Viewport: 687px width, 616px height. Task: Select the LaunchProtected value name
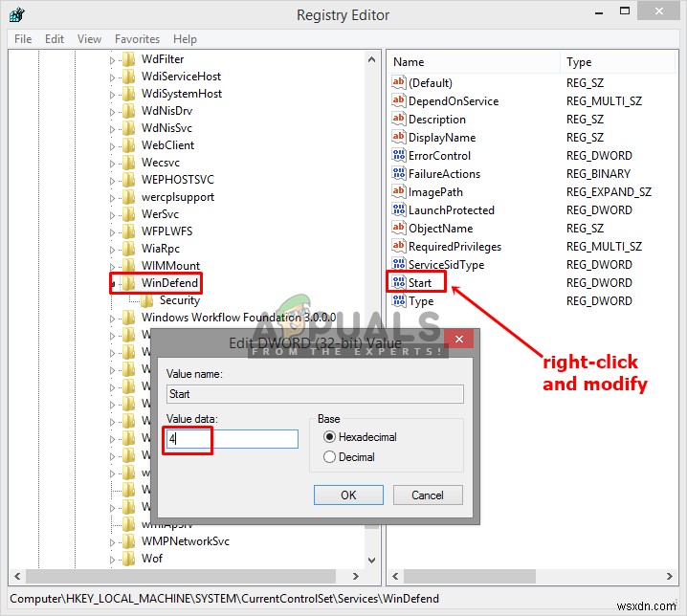tap(452, 210)
